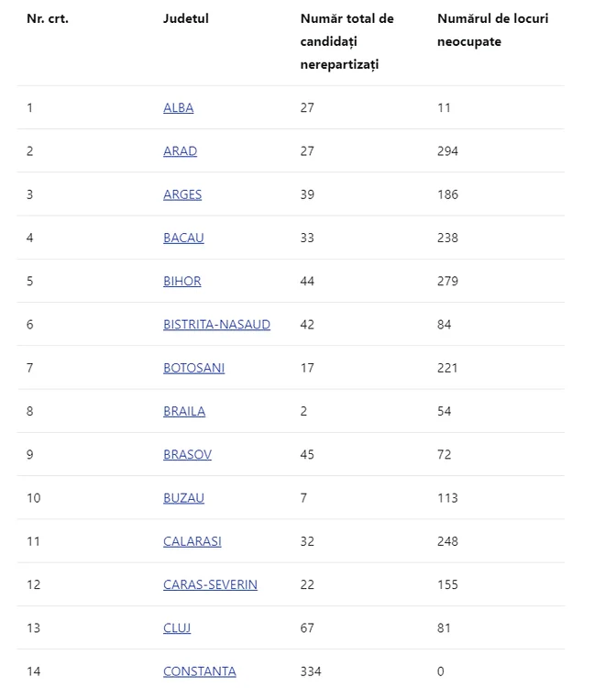Screen dimensions: 616x688
Task: Click ARAD's 294 unoccupied places cell
Action: [447, 151]
